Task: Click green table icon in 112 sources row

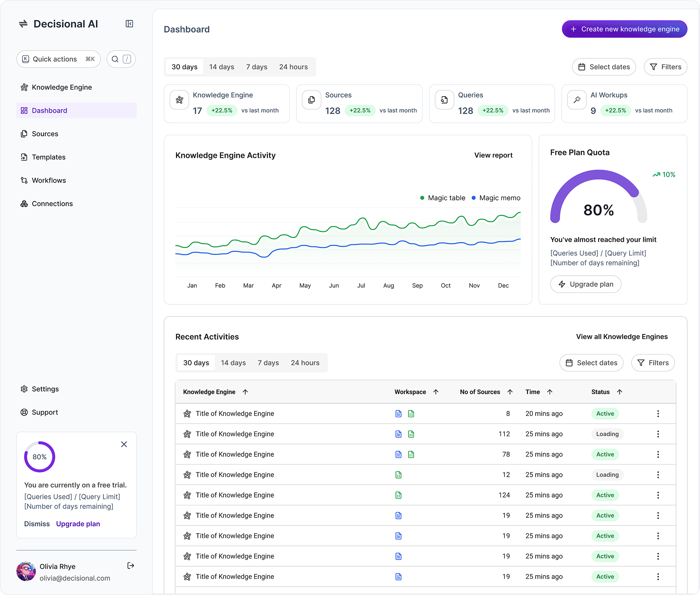Action: 411,434
